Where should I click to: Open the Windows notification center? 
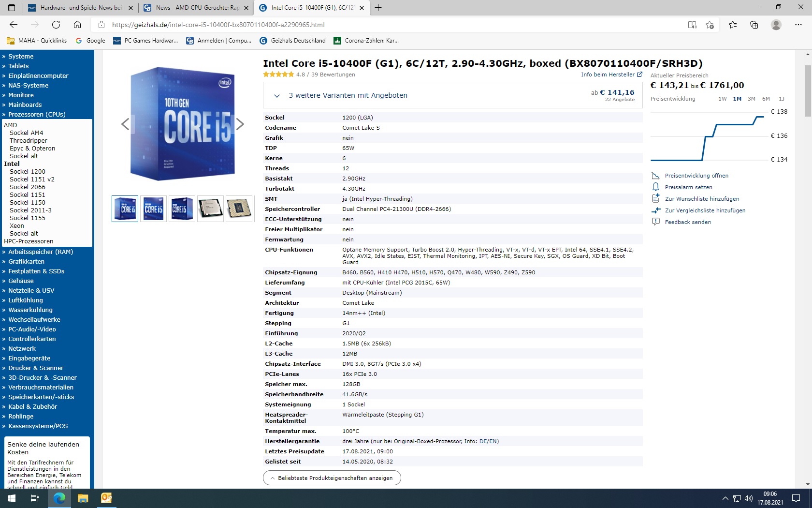tap(796, 498)
